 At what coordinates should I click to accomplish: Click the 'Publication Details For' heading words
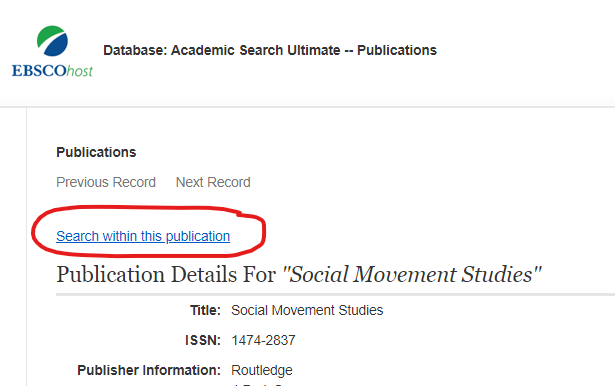[x=166, y=274]
